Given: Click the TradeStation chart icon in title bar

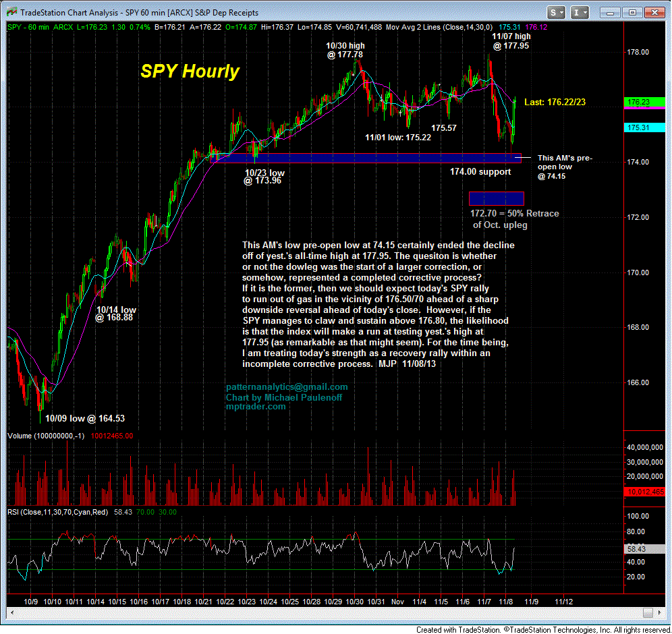Looking at the screenshot, I should (x=11, y=12).
